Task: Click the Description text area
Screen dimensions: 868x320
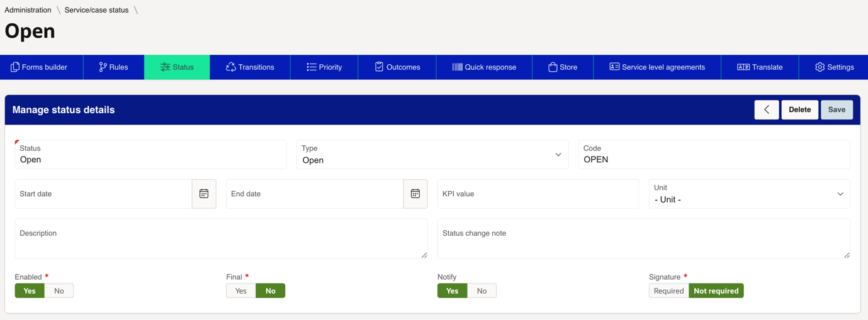Action: click(x=221, y=238)
